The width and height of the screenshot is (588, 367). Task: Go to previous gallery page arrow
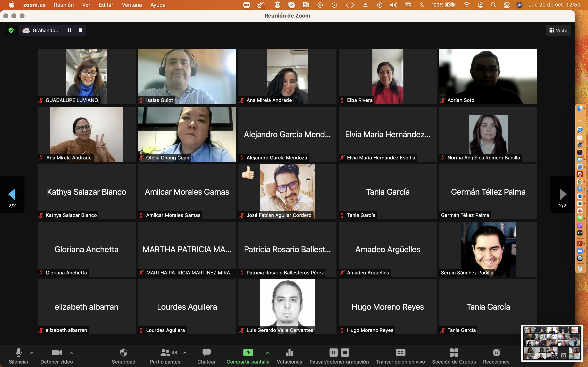pos(12,194)
